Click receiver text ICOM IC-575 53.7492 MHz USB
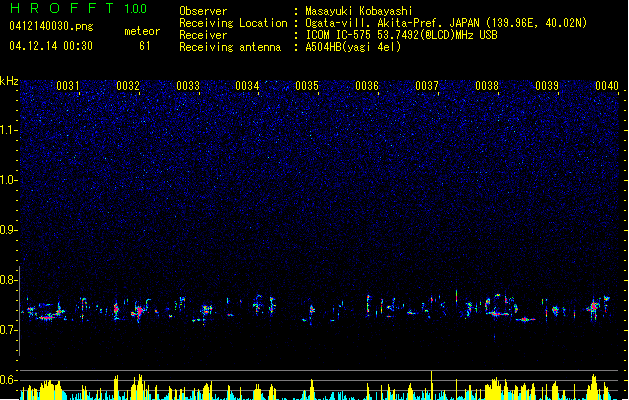The image size is (629, 400). (x=401, y=35)
